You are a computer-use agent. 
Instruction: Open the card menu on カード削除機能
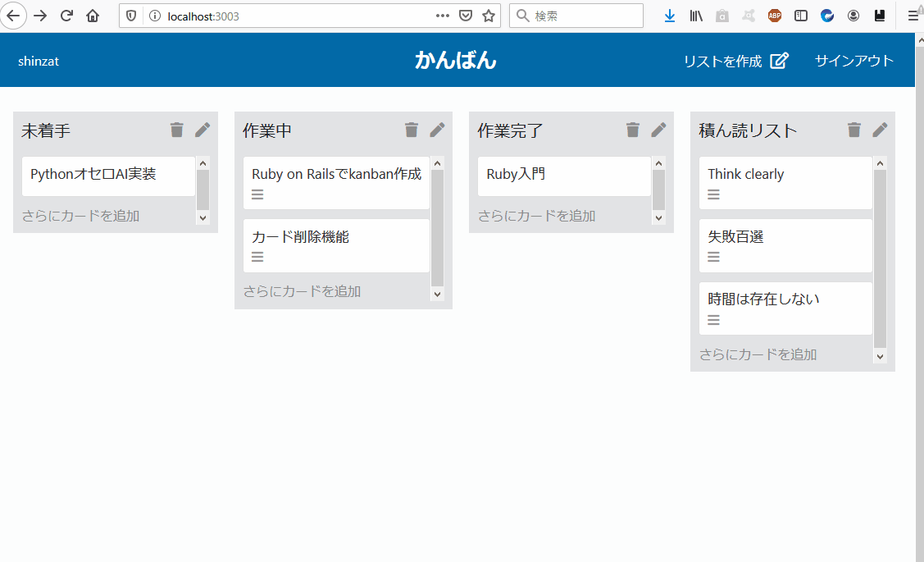tap(257, 257)
